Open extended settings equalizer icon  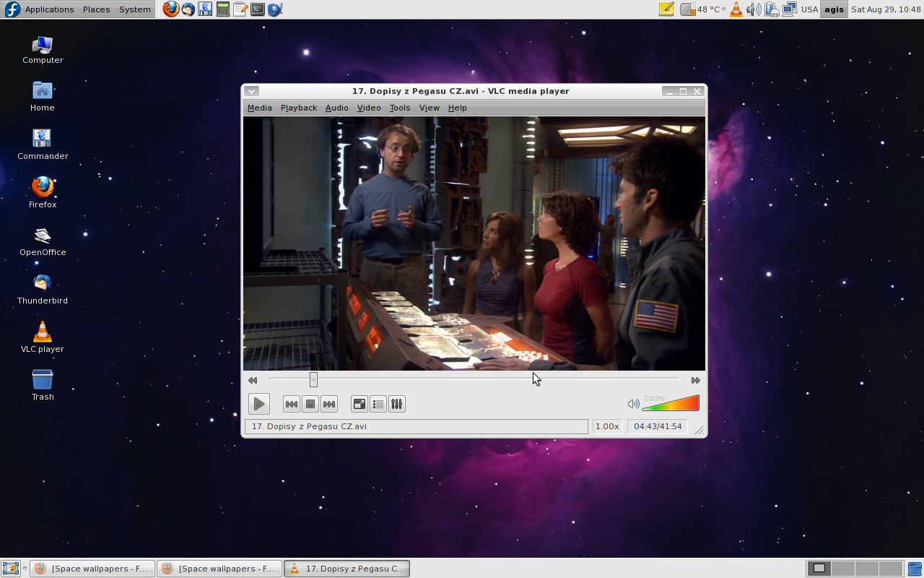click(396, 404)
